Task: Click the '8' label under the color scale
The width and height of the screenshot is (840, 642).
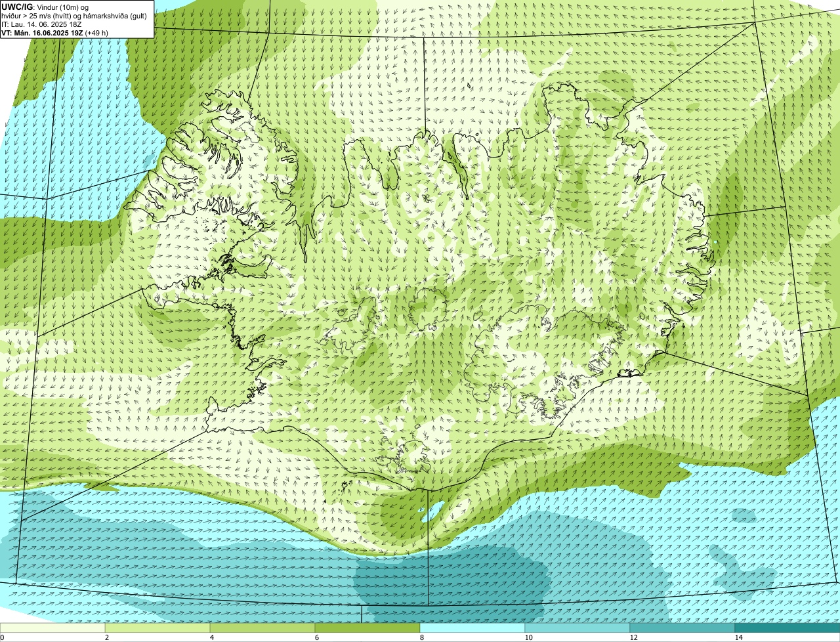Action: (422, 637)
